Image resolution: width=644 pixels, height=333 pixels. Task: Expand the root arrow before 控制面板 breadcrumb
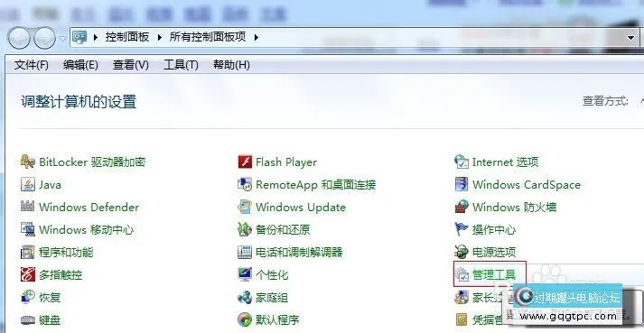[95, 37]
